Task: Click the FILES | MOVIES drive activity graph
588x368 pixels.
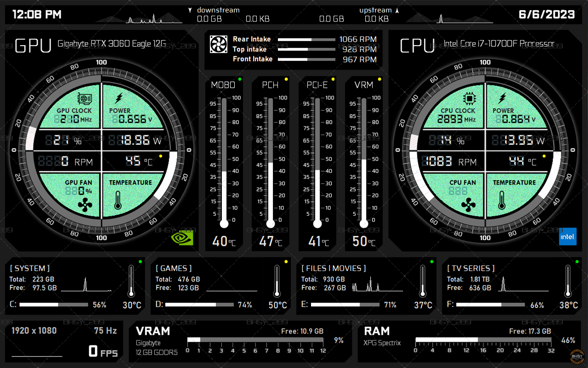Action: pos(378,284)
